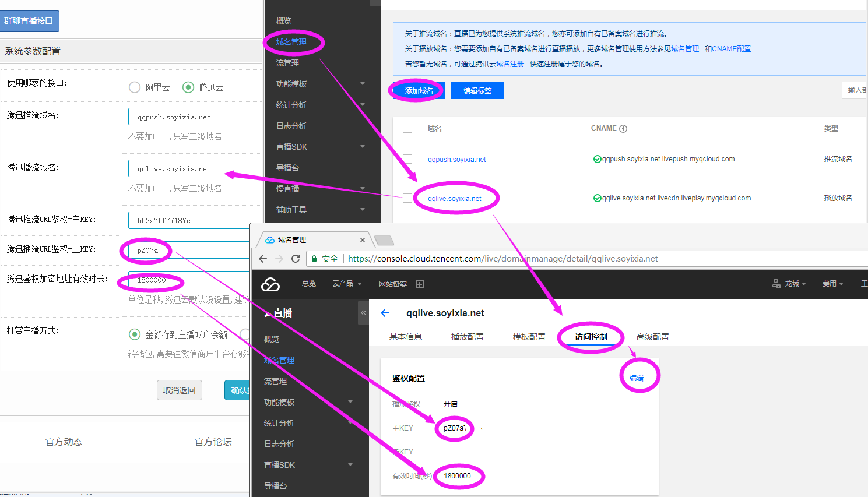Image resolution: width=868 pixels, height=497 pixels.
Task: Select the 腾讯云 radio option
Action: 188,87
